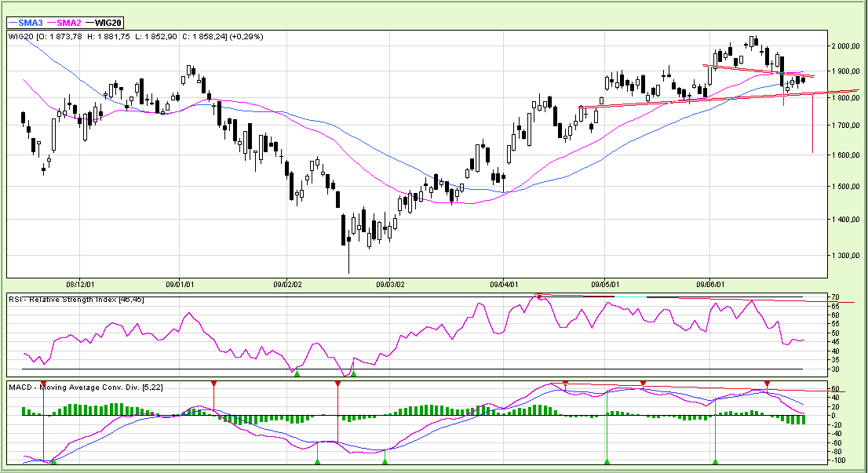Click the rightmost red down-triangle MACD marker
Viewport: 868px width, 473px height.
pos(766,384)
